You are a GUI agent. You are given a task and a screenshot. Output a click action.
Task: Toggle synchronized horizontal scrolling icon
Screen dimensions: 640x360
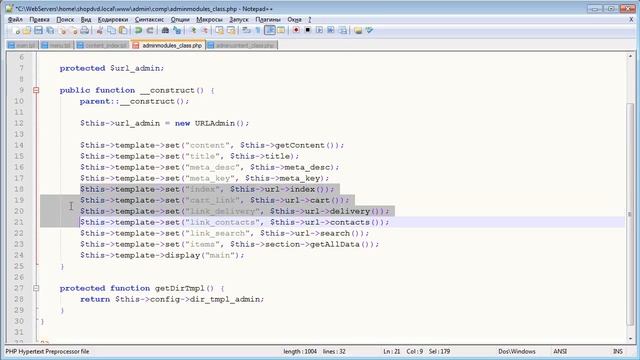[231, 31]
